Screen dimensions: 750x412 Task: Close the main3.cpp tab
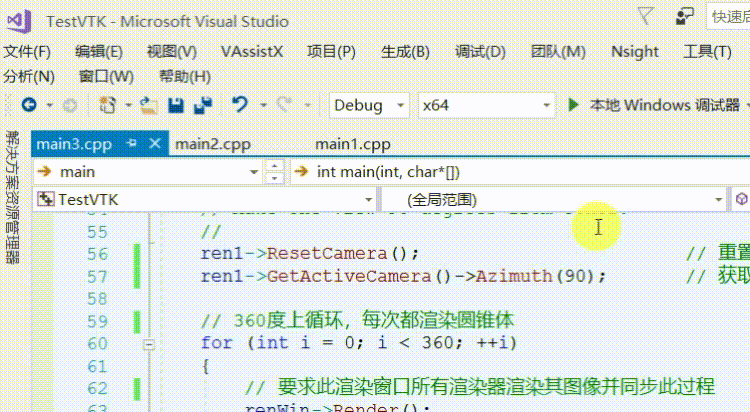(x=154, y=143)
